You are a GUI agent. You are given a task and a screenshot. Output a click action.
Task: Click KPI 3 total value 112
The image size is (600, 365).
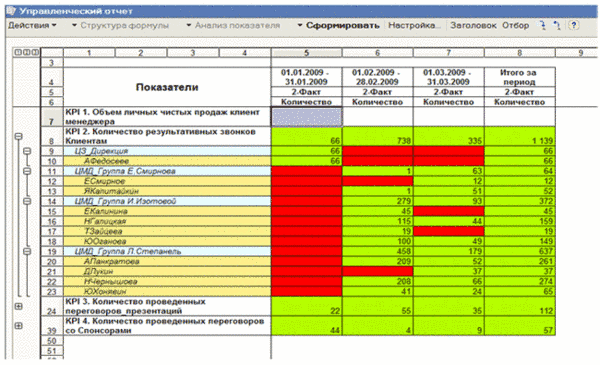(520, 306)
